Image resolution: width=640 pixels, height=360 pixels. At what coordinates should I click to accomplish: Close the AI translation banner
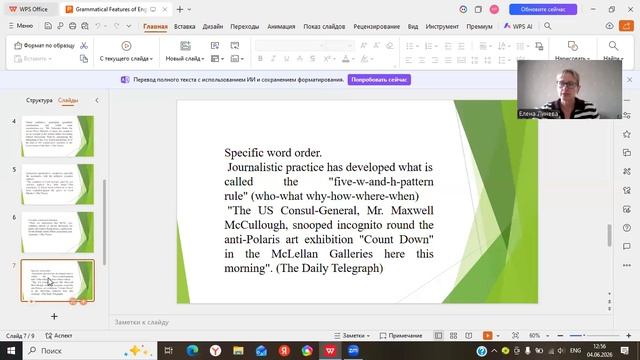pyautogui.click(x=629, y=80)
